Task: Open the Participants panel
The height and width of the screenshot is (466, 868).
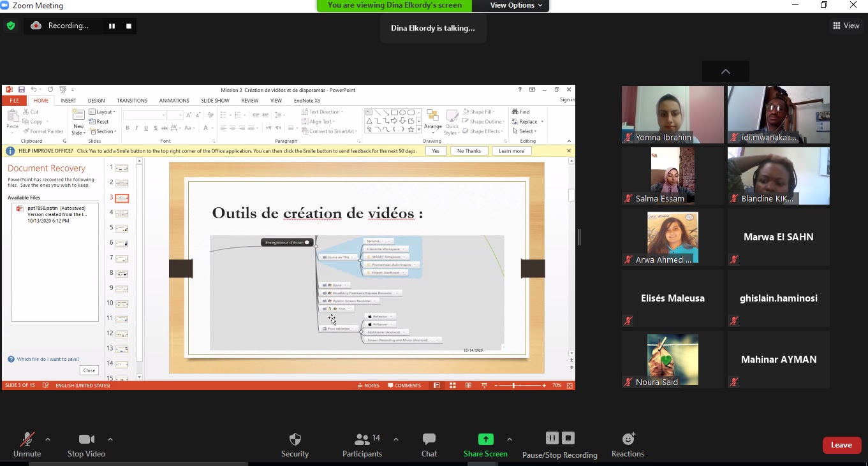Action: pos(362,440)
